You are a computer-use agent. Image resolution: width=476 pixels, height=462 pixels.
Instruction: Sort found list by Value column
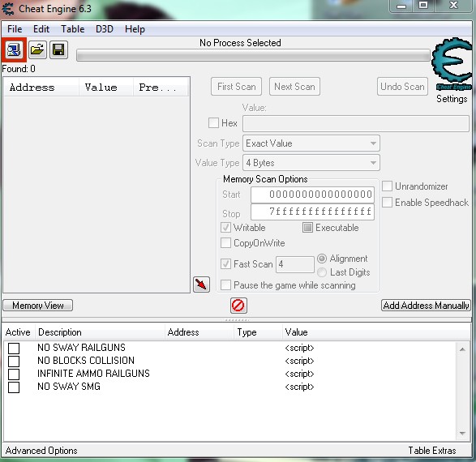point(106,88)
